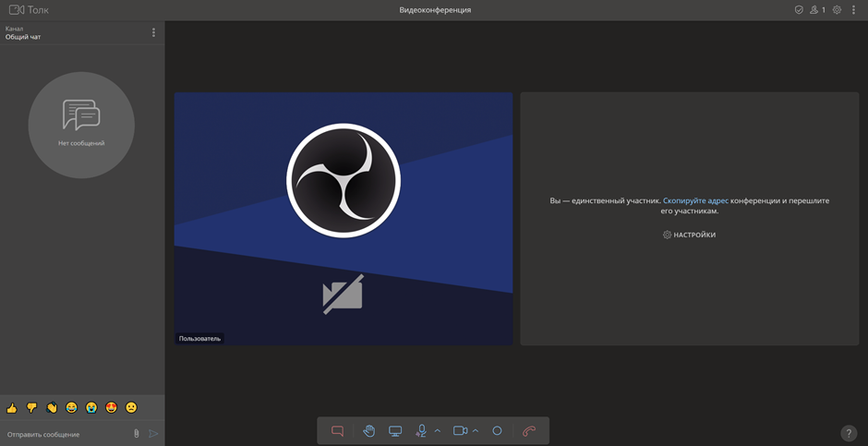Click the send message arrow
The height and width of the screenshot is (446, 868).
point(154,434)
